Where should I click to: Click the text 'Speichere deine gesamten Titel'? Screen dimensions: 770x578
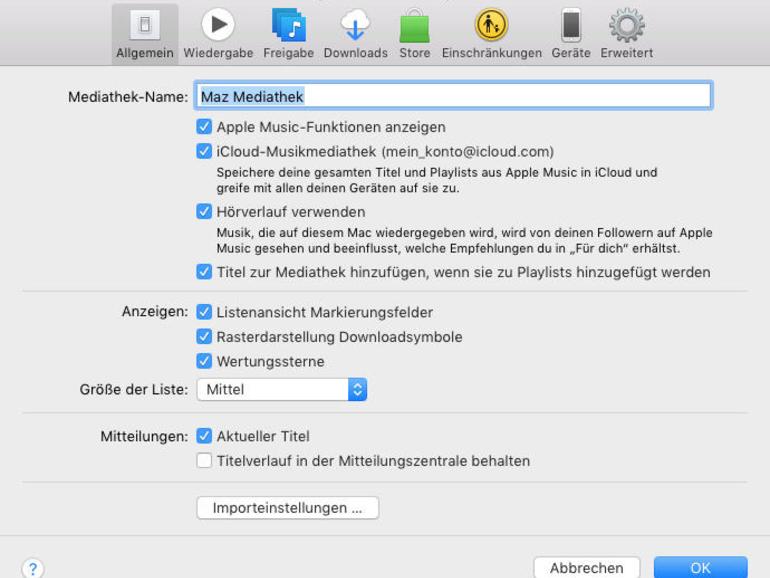[309, 172]
